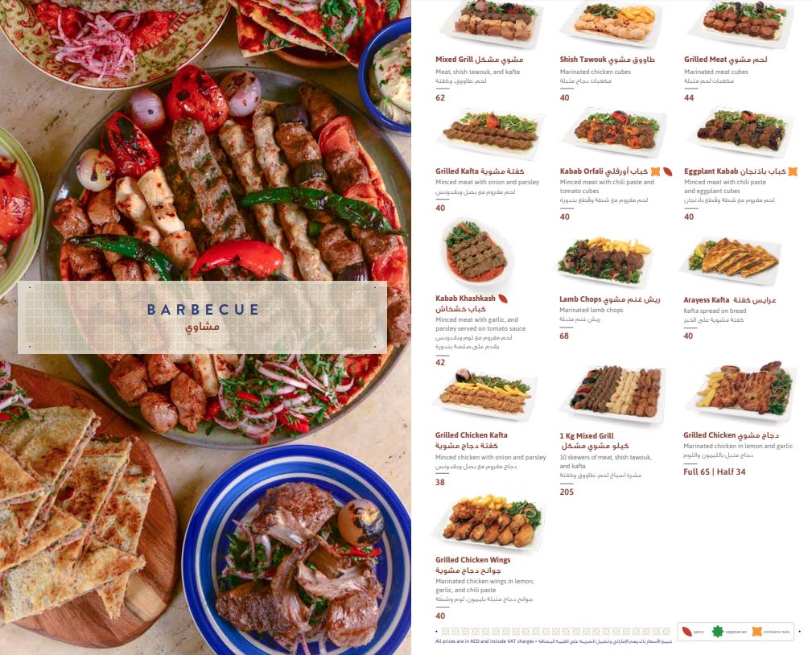Click the Full 65 | Half 34 price
The image size is (812, 655).
tap(714, 472)
